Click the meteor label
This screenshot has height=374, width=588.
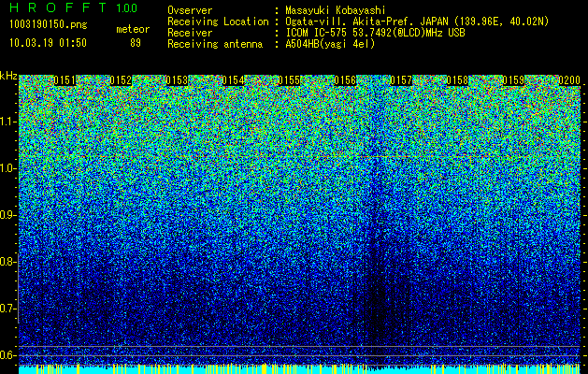[x=133, y=29]
